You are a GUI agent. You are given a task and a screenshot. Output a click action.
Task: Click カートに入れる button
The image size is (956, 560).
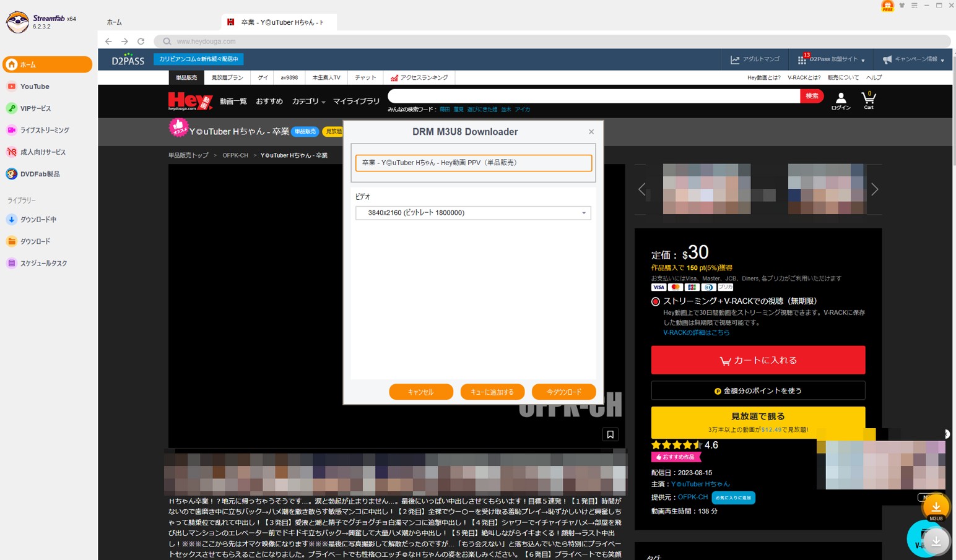pyautogui.click(x=758, y=360)
